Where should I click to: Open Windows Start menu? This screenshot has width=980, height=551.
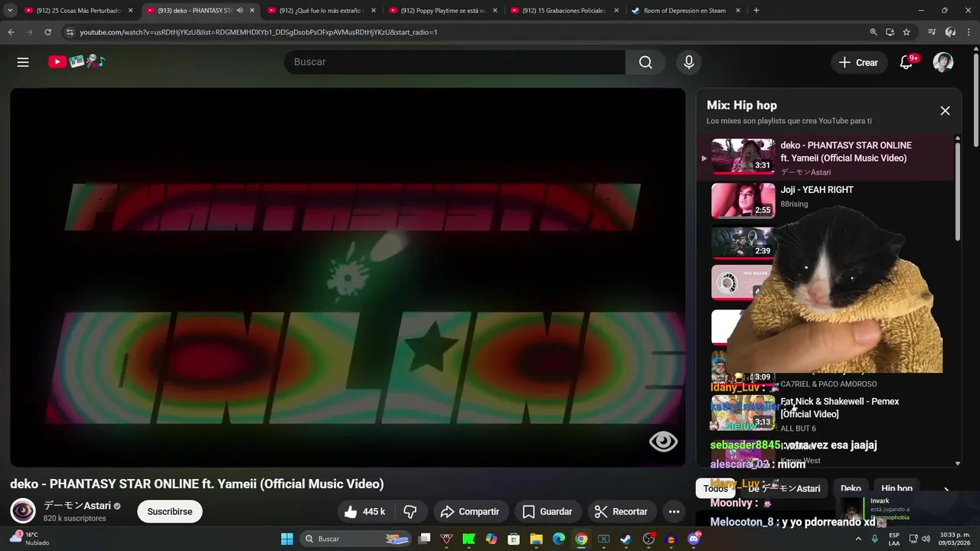287,539
